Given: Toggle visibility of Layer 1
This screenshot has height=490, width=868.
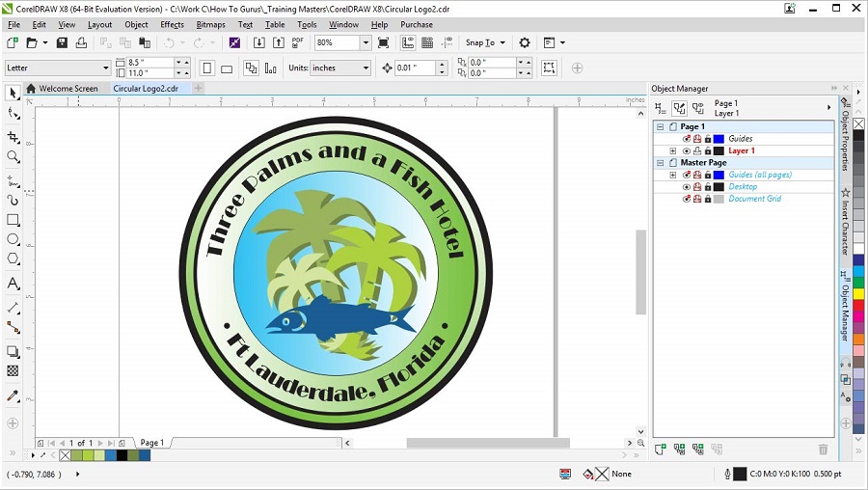Looking at the screenshot, I should 687,150.
